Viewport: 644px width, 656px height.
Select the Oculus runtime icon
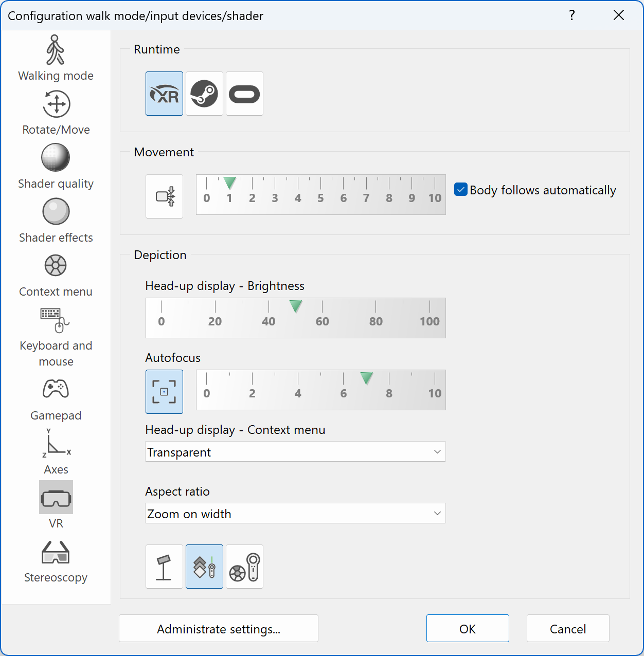[x=244, y=94]
